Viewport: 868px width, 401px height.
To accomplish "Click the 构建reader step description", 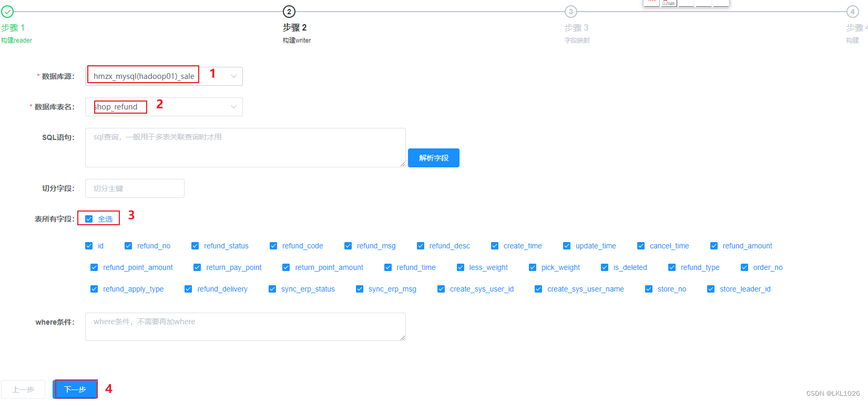I will [x=17, y=41].
